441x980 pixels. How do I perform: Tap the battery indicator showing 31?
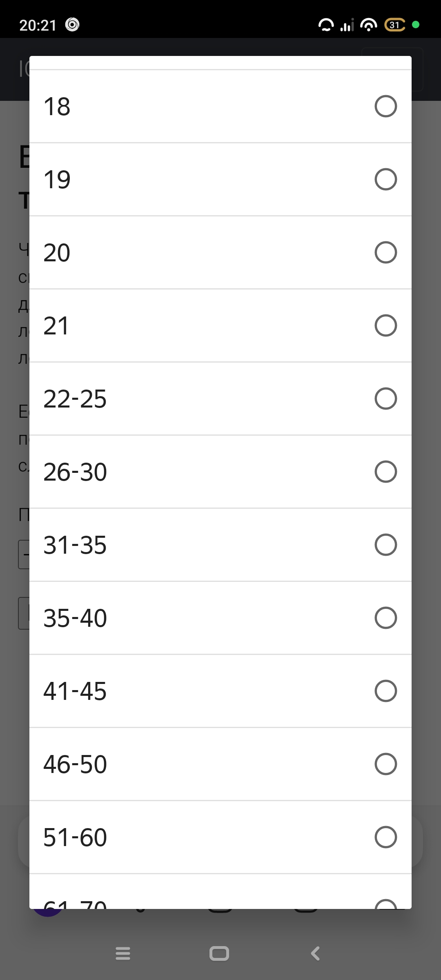[394, 25]
